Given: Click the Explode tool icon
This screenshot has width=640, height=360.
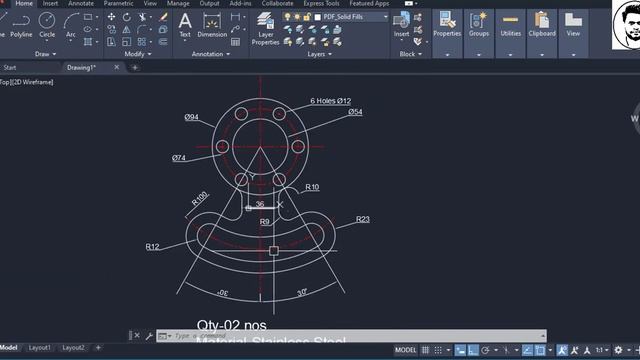Looking at the screenshot, I should [x=163, y=29].
